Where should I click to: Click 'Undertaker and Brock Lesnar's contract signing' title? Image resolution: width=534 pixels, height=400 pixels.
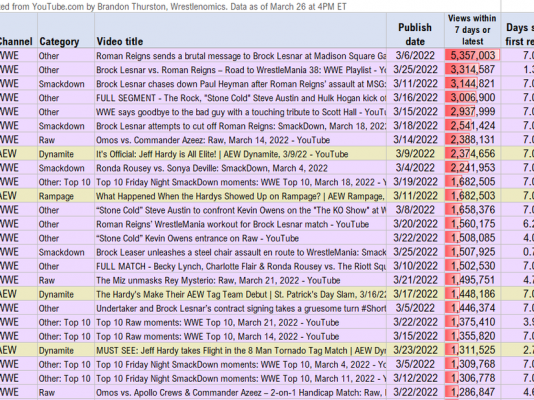(x=240, y=308)
